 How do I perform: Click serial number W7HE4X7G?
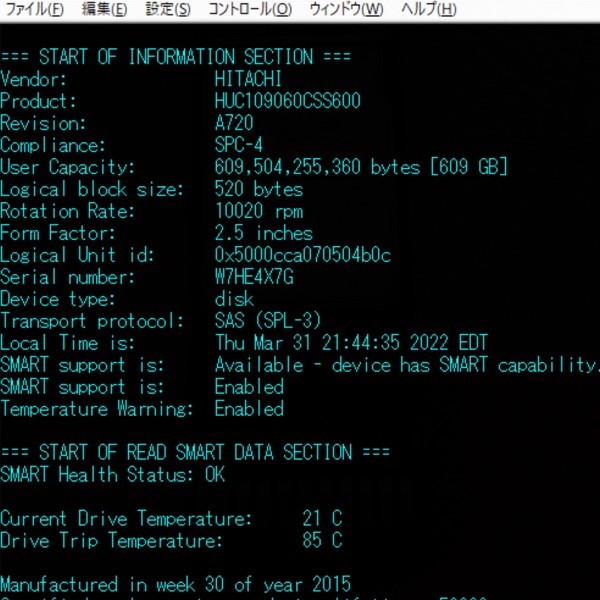click(254, 277)
